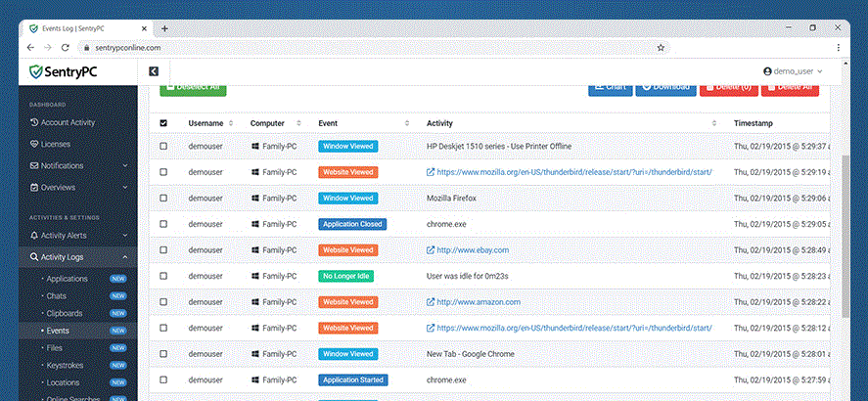Open the Clipboards activity log
868x401 pixels.
click(x=65, y=313)
